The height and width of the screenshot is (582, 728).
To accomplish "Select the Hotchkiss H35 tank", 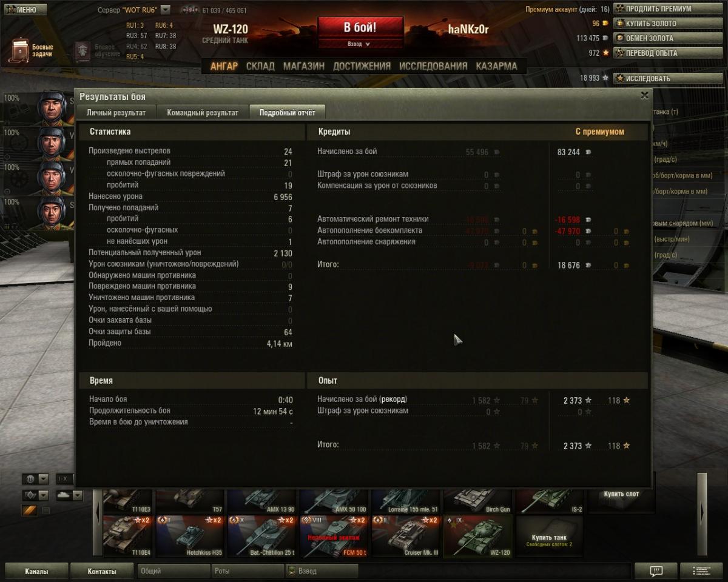I will click(190, 537).
